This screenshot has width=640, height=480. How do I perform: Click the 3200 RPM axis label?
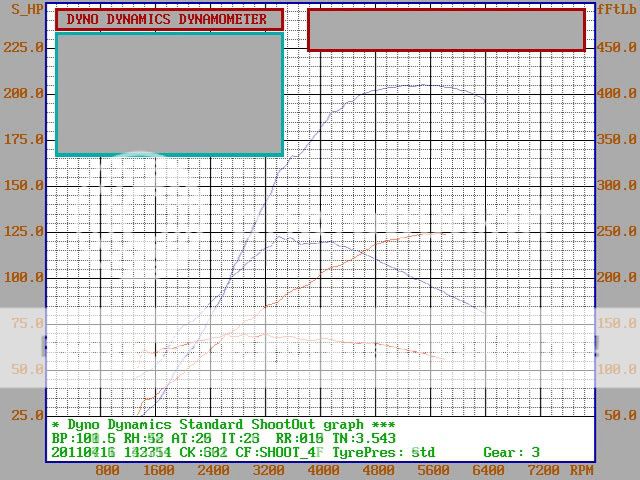(x=269, y=470)
